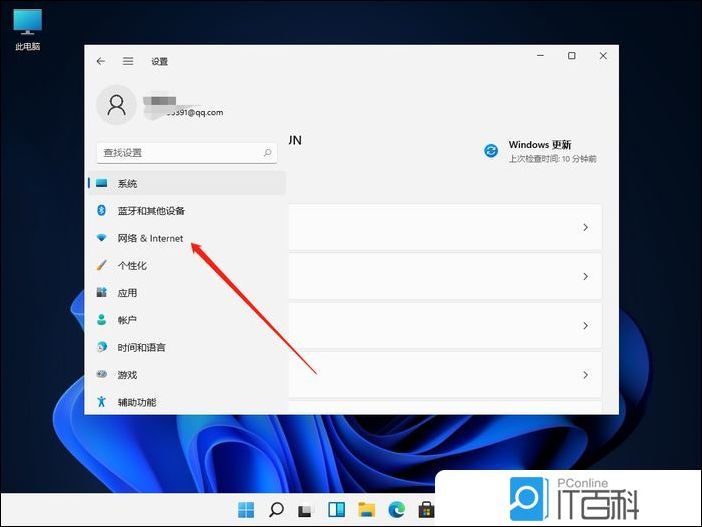Open Microsoft Store from taskbar
The width and height of the screenshot is (702, 527).
pyautogui.click(x=426, y=510)
